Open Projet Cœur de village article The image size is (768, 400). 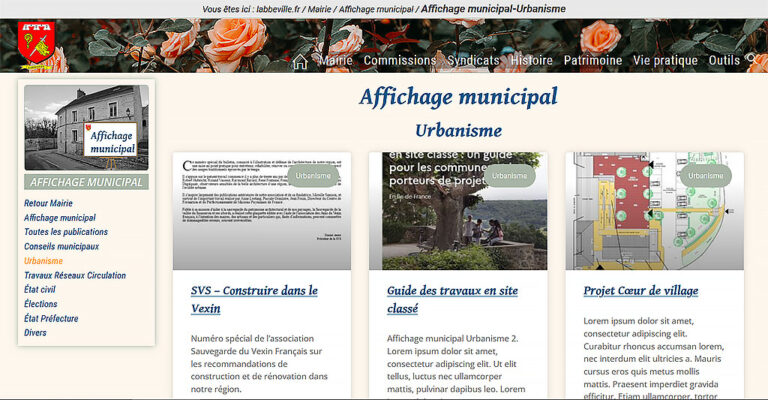(x=641, y=291)
